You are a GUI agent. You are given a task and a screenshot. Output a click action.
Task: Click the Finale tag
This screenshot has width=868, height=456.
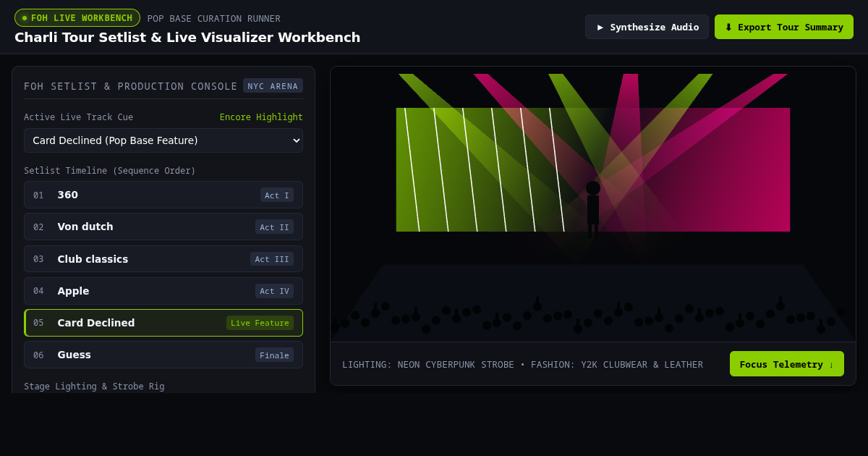click(274, 355)
